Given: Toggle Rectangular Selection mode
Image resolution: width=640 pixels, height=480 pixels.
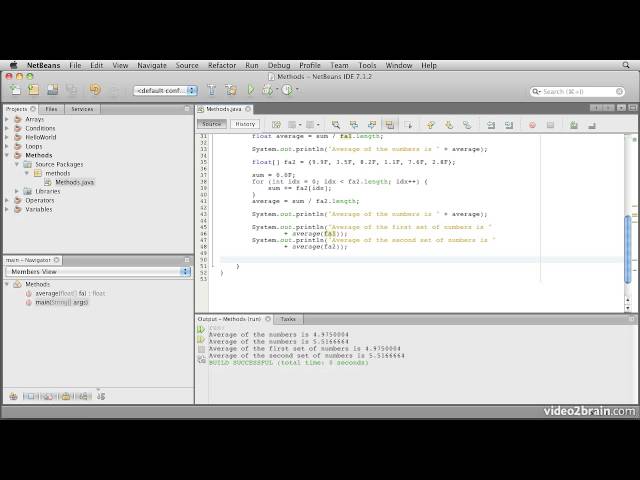Looking at the screenshot, I should click(408, 124).
